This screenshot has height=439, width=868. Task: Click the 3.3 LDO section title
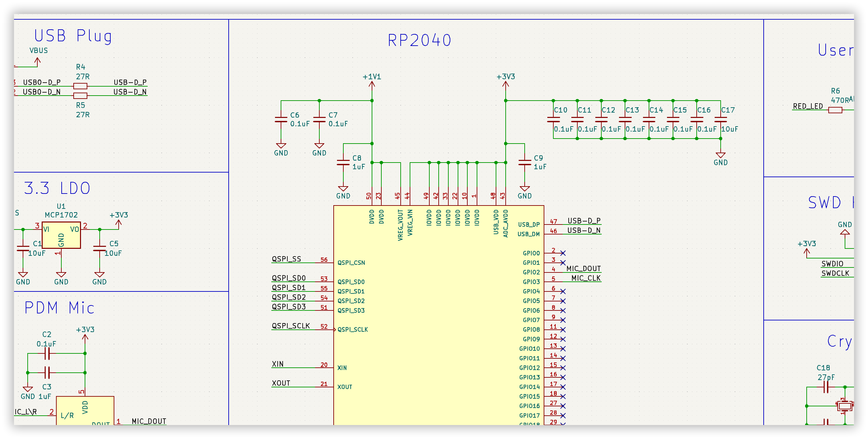click(57, 188)
